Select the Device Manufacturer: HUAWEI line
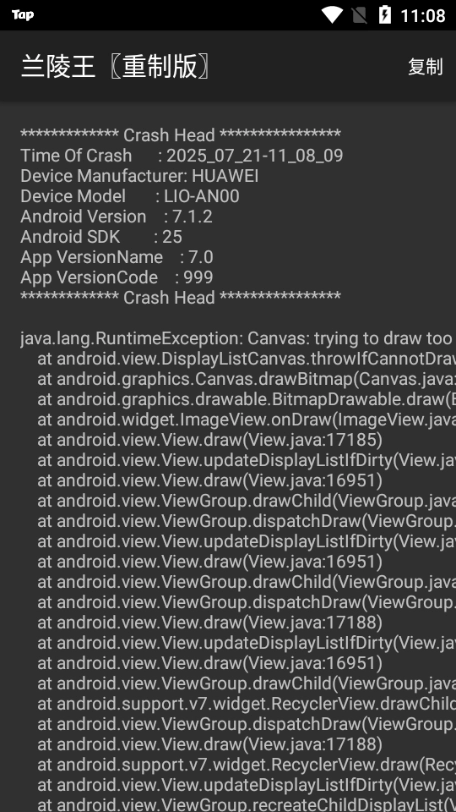 point(139,176)
